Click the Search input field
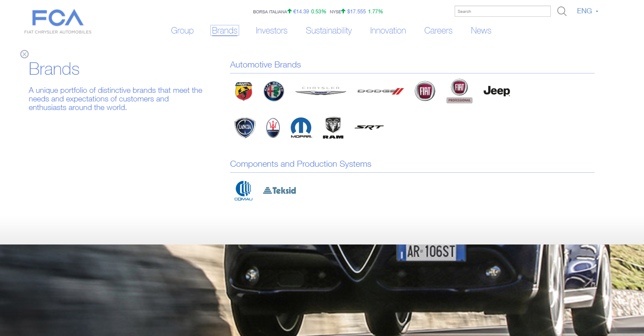 tap(502, 11)
